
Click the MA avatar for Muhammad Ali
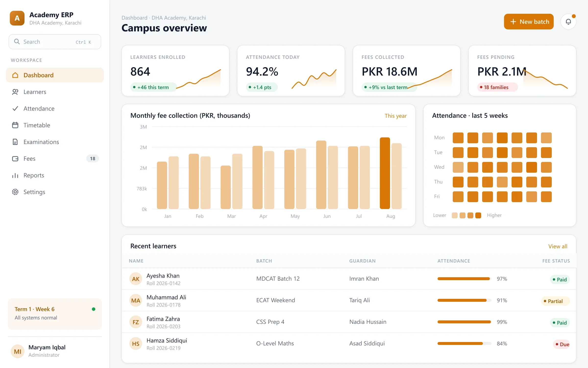[x=136, y=300]
